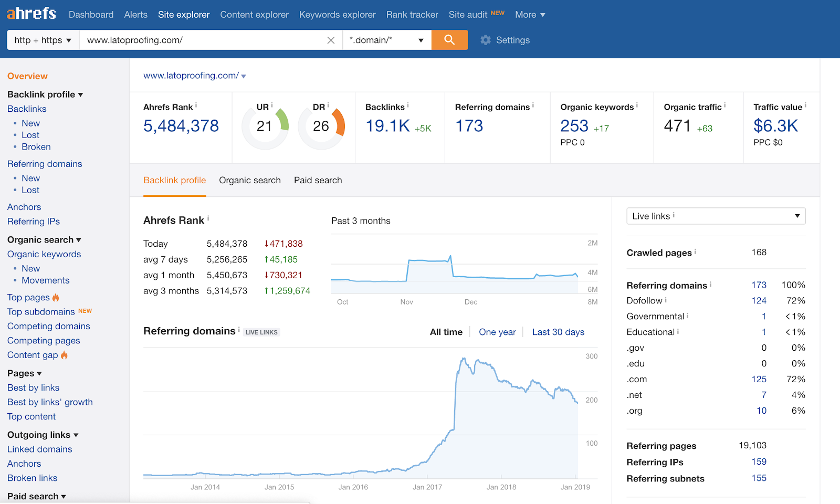Image resolution: width=840 pixels, height=504 pixels.
Task: Open Alerts in the top navigation
Action: pos(136,15)
